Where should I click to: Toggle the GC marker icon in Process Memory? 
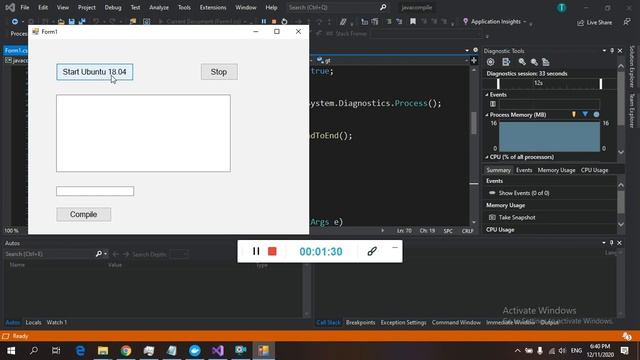574,115
